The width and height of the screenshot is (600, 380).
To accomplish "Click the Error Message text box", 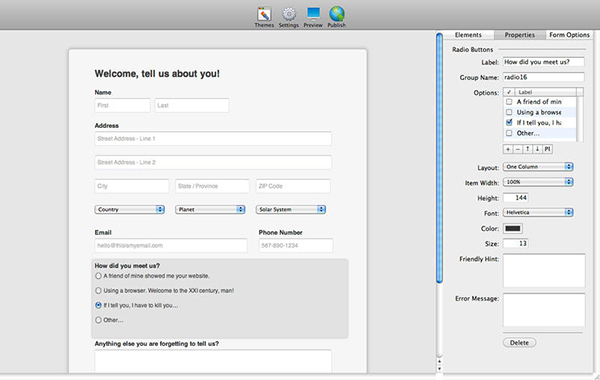I will click(544, 310).
